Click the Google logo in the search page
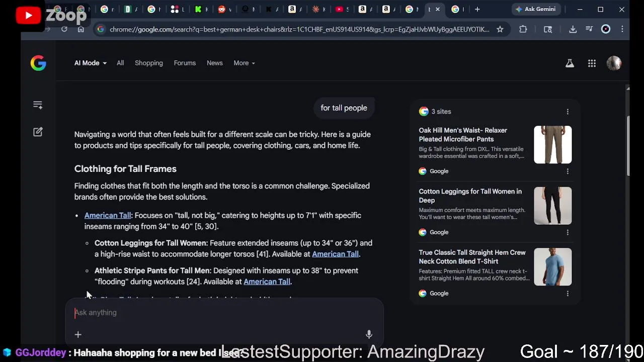 (x=38, y=63)
